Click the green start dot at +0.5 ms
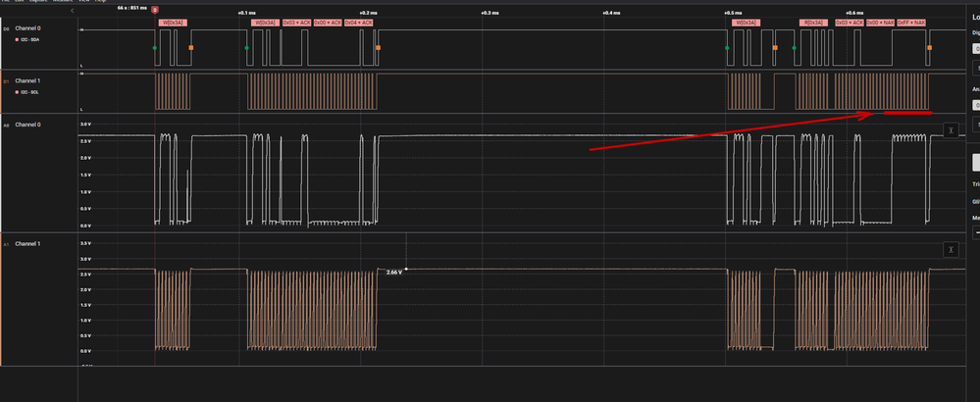980x402 pixels. (727, 47)
